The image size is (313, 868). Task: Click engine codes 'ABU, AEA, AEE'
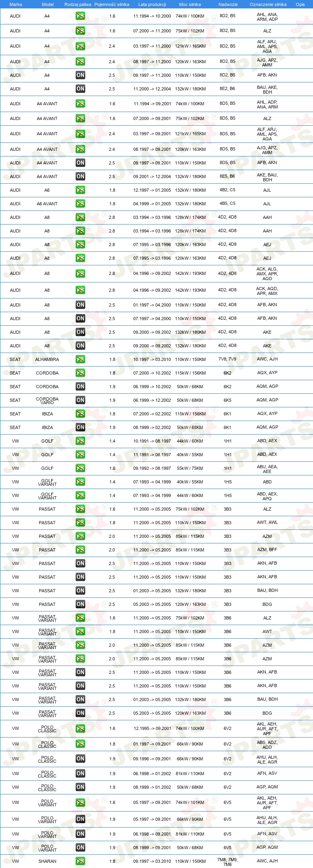(x=267, y=469)
